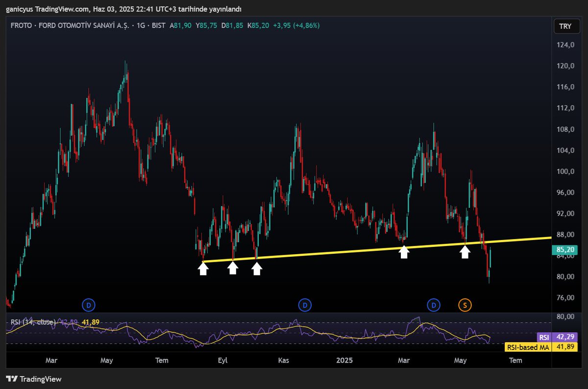This screenshot has width=588, height=389.
Task: Click the 124,0 price axis label
Action: (x=565, y=45)
